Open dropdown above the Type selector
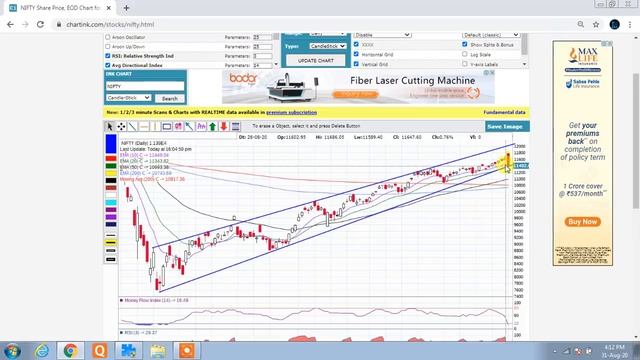 coord(327,34)
